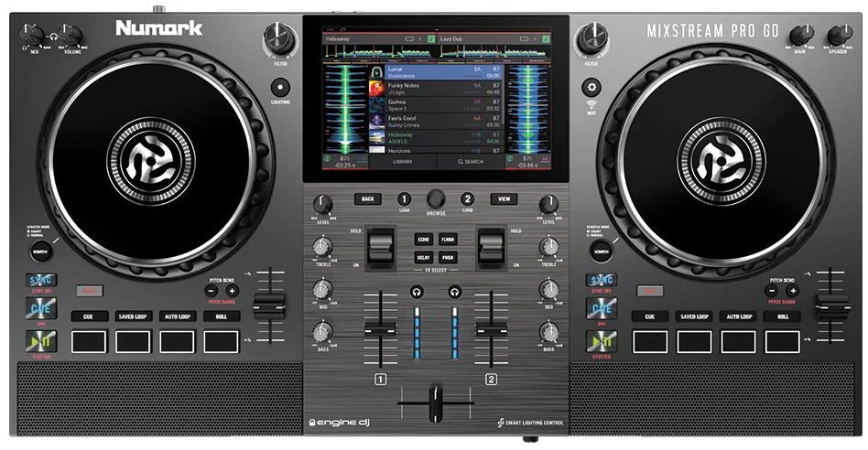Screen dimensions: 868x450
Task: Load track to deck 2 button
Action: click(467, 199)
